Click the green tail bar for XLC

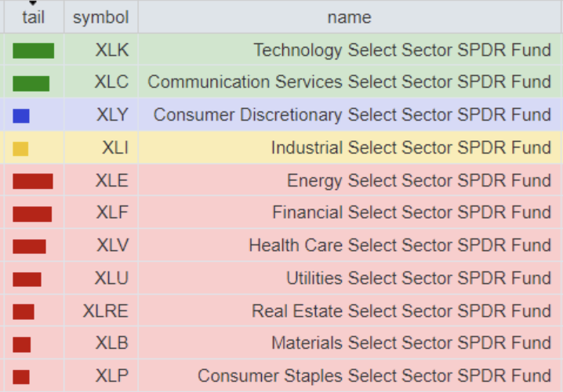point(31,83)
